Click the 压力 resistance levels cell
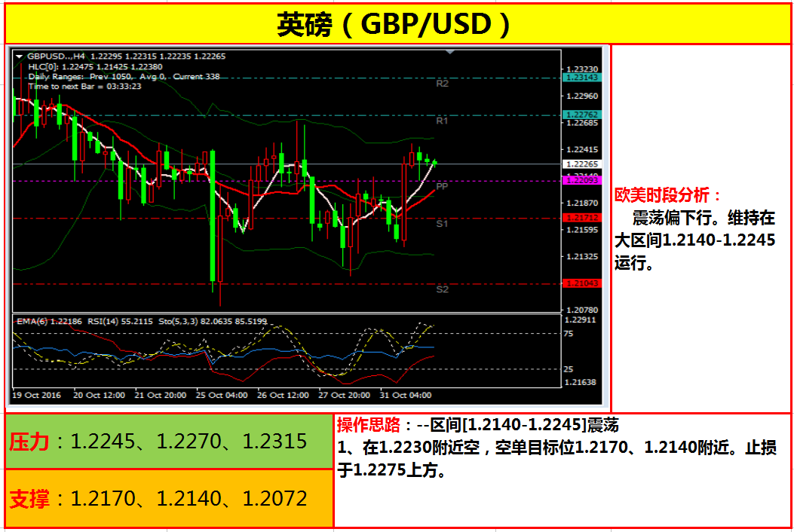This screenshot has height=532, width=794. [169, 442]
